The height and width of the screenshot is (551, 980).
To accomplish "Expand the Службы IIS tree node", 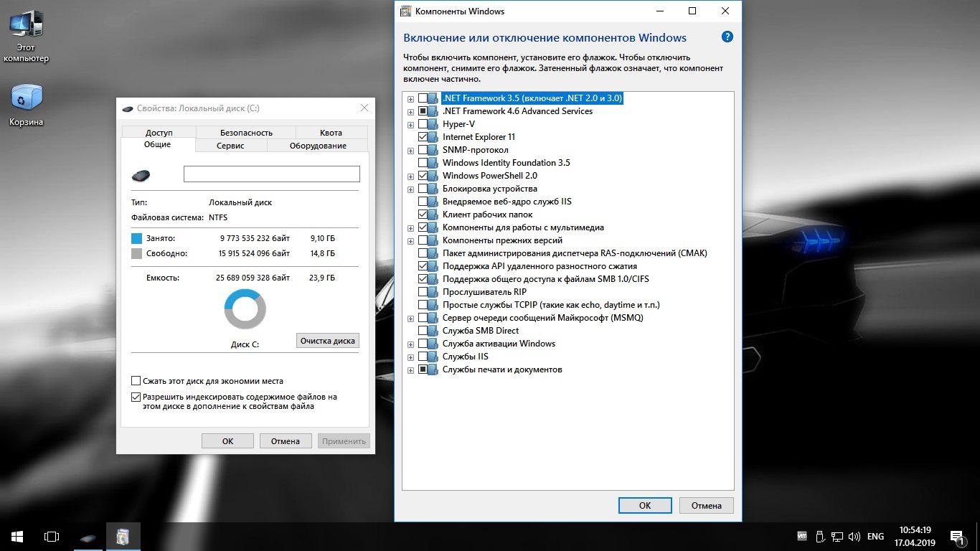I will click(x=410, y=357).
